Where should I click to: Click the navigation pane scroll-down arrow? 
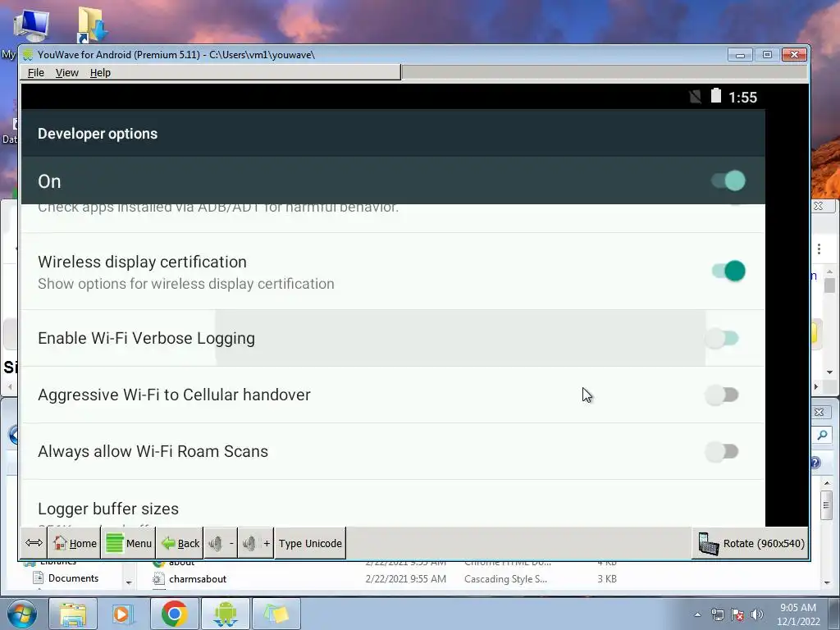129,582
